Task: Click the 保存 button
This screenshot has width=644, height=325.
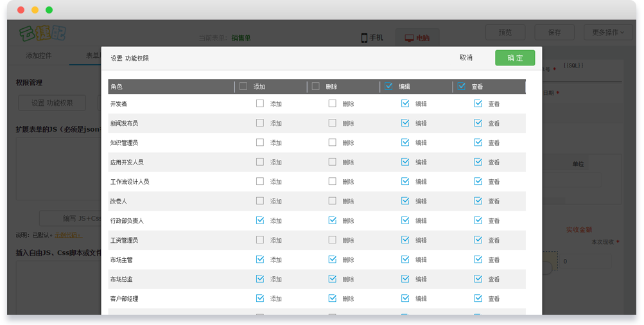Action: pos(555,33)
